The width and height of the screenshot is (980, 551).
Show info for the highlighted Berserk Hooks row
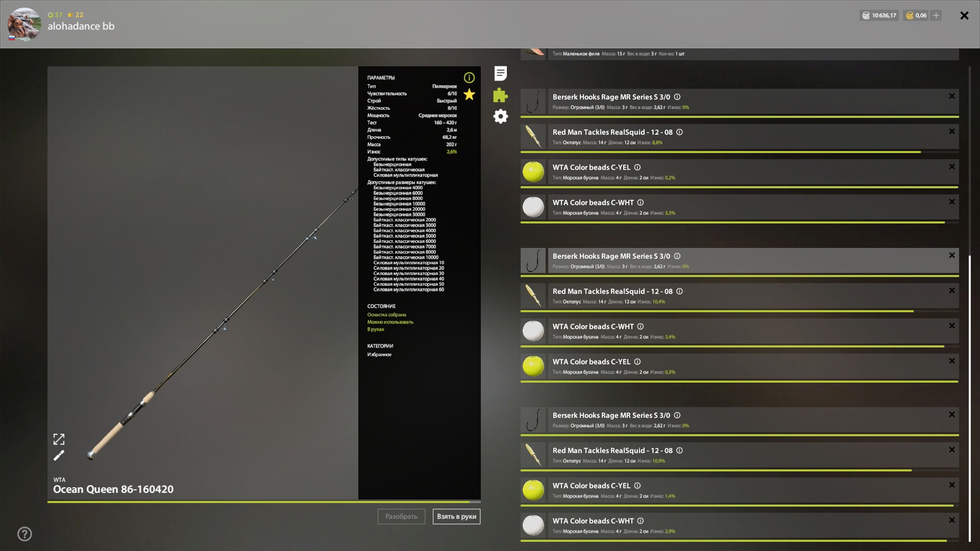[x=677, y=256]
